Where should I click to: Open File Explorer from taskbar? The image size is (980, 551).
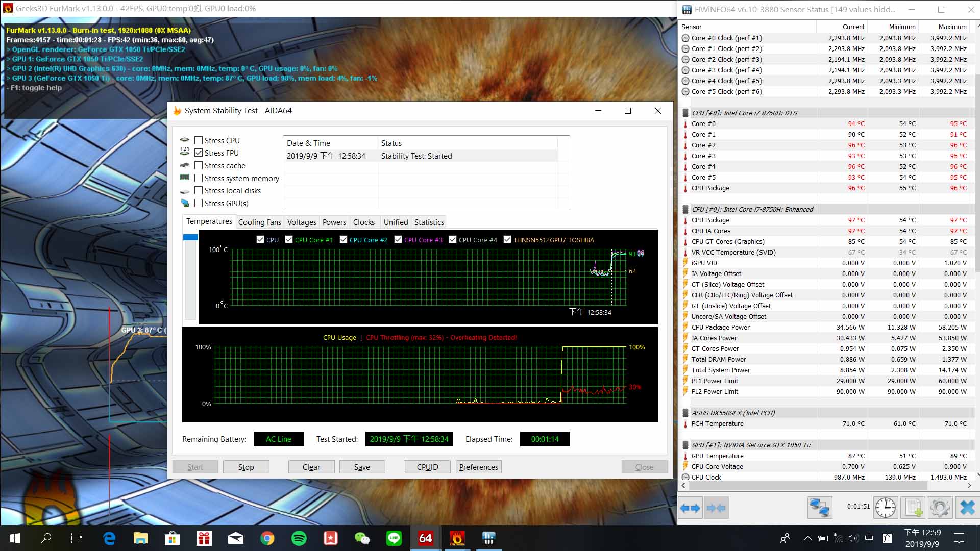pos(140,538)
